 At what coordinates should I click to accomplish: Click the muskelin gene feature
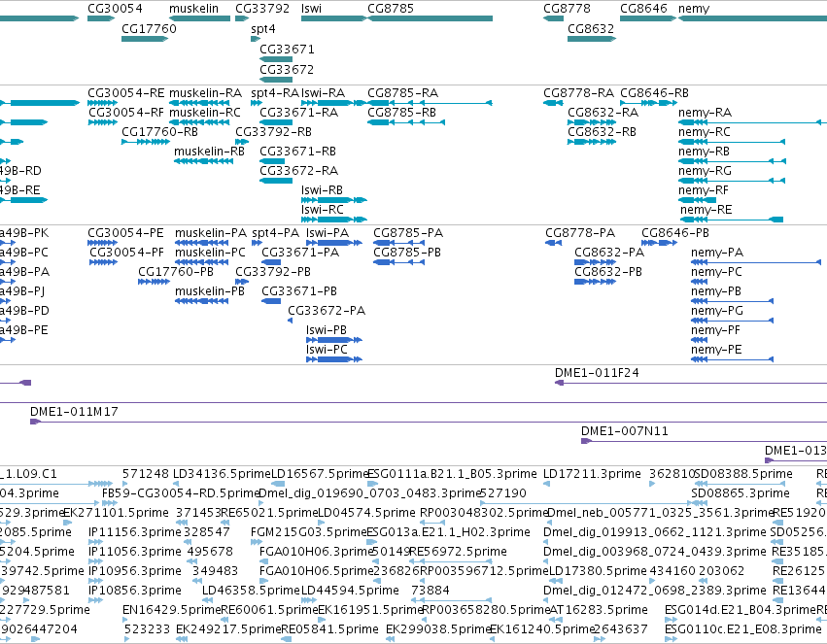click(199, 18)
